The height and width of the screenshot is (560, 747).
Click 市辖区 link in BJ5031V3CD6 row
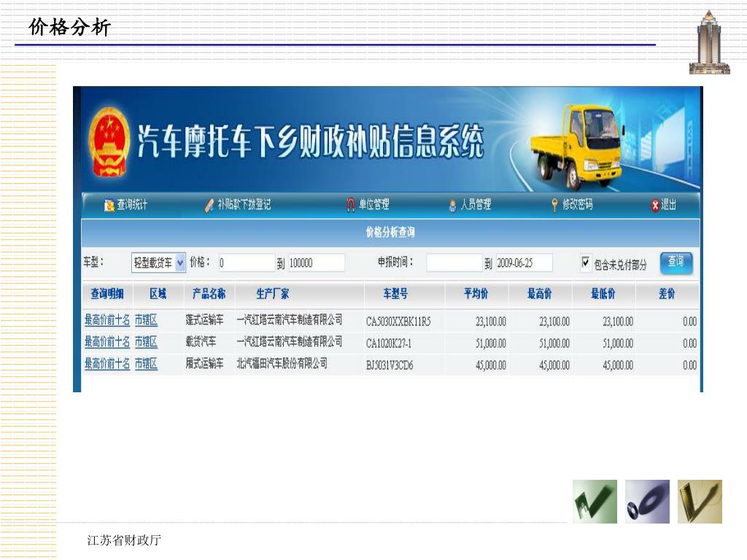(146, 364)
